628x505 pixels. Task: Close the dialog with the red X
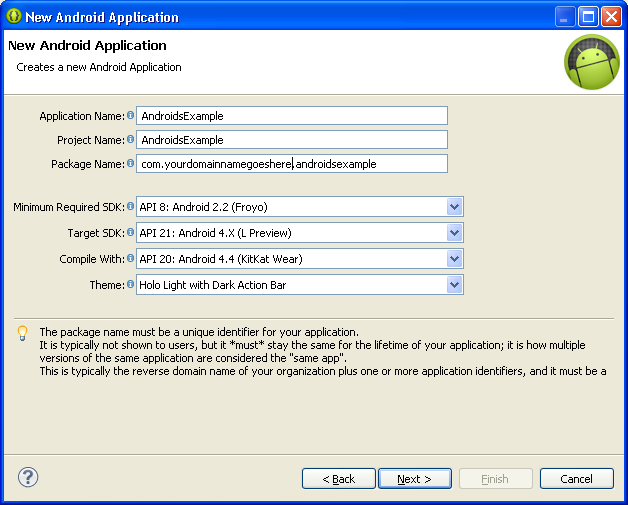pyautogui.click(x=611, y=17)
